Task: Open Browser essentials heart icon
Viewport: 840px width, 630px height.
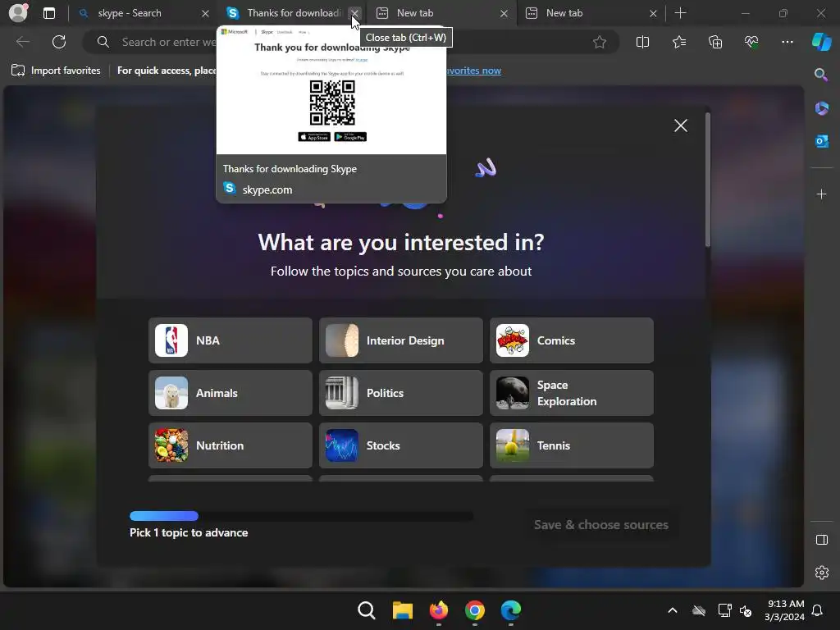Action: pos(751,42)
